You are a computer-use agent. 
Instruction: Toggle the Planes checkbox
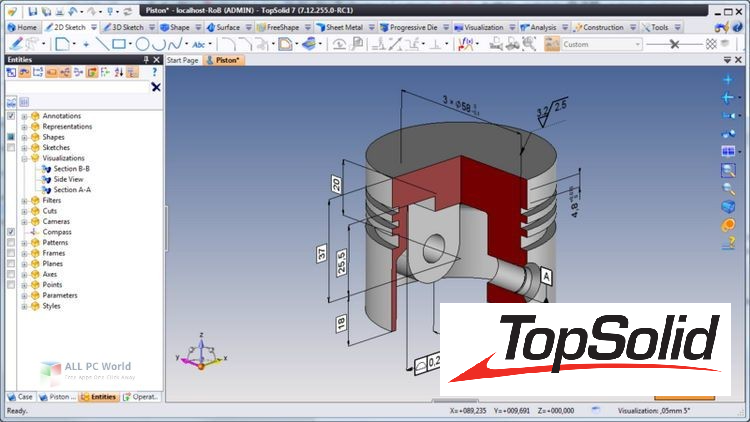point(11,264)
